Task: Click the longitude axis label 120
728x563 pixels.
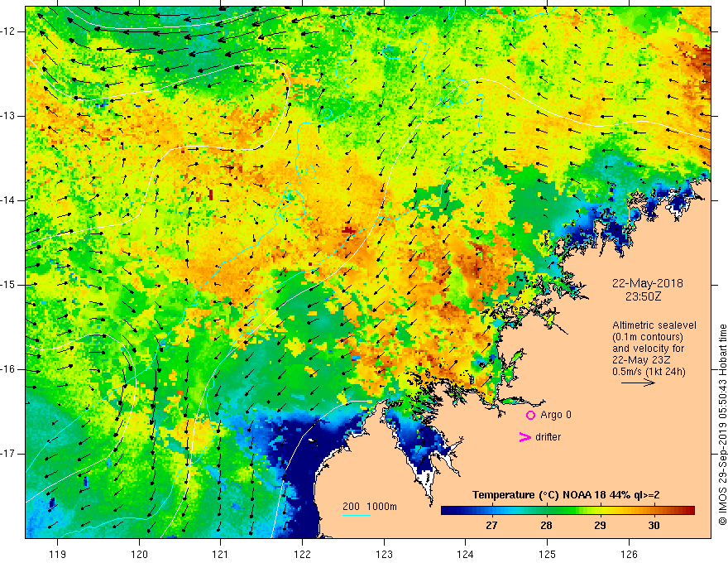Action: (x=139, y=554)
